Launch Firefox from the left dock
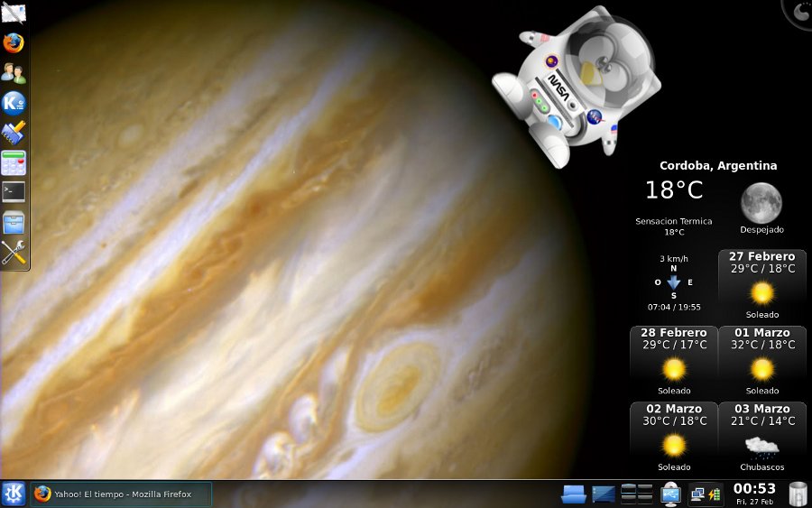 (14, 43)
